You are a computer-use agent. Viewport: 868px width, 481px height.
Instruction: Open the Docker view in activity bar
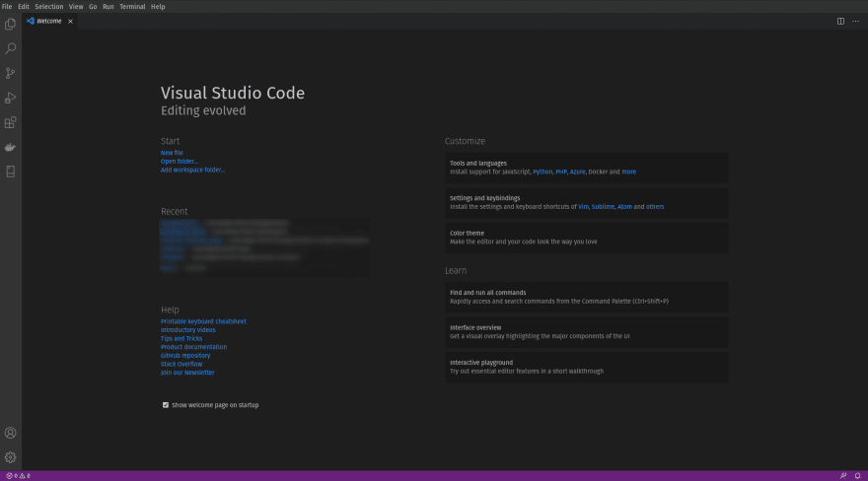pos(11,147)
